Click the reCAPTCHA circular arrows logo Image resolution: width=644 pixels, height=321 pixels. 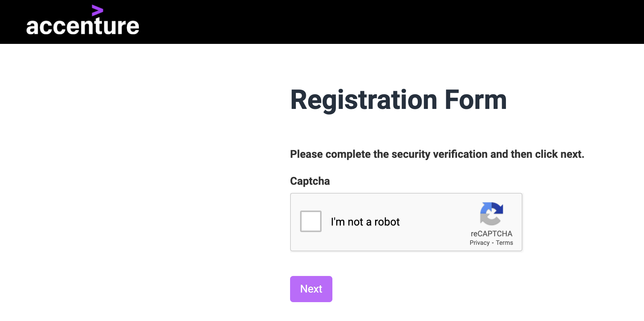point(491,214)
